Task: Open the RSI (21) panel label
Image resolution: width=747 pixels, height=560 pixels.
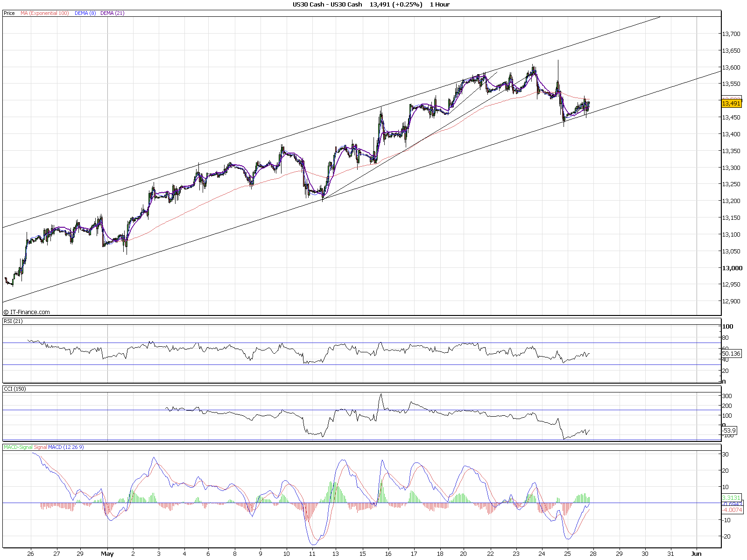Action: [x=13, y=321]
